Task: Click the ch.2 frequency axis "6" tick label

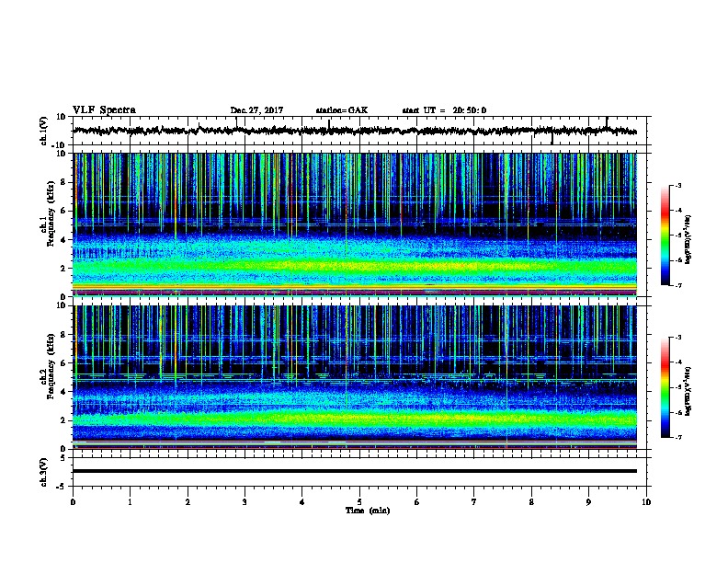Action: tap(64, 363)
